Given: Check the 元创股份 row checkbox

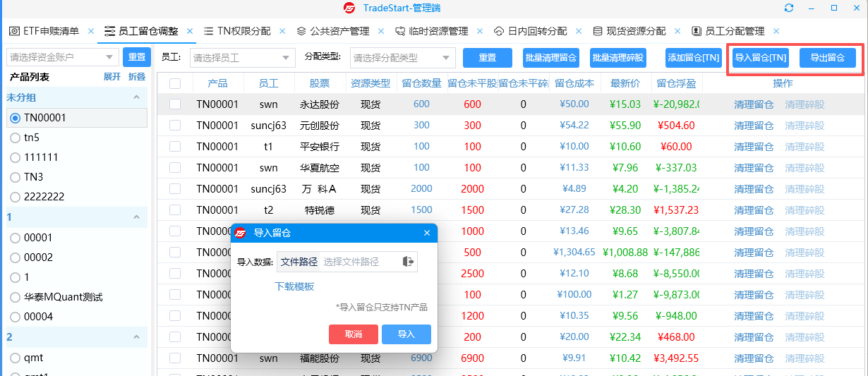Looking at the screenshot, I should (175, 126).
